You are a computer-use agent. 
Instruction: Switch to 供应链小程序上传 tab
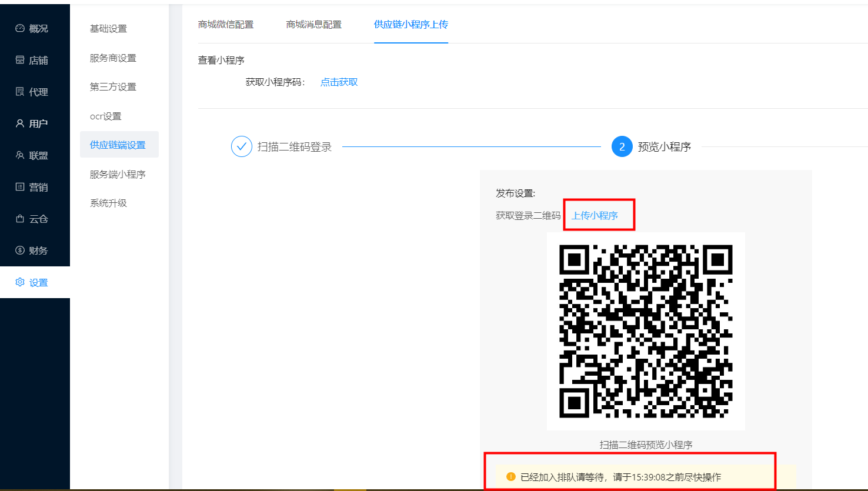411,24
